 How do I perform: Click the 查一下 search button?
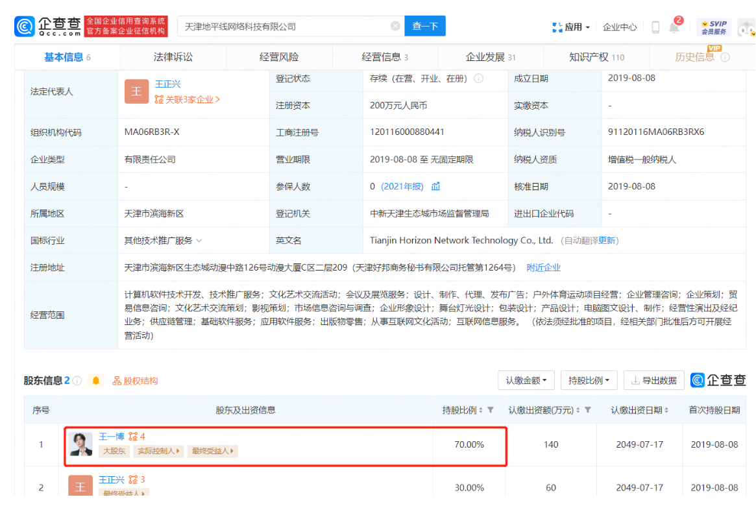(424, 26)
